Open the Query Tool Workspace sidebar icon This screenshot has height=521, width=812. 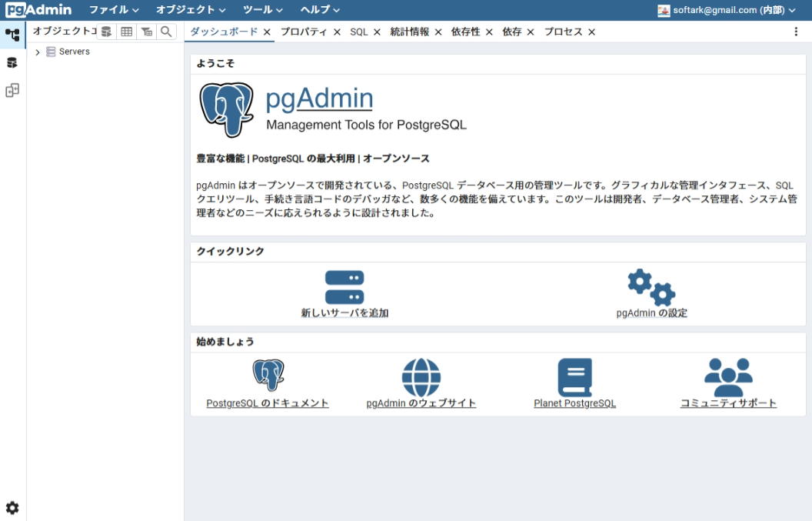click(12, 63)
